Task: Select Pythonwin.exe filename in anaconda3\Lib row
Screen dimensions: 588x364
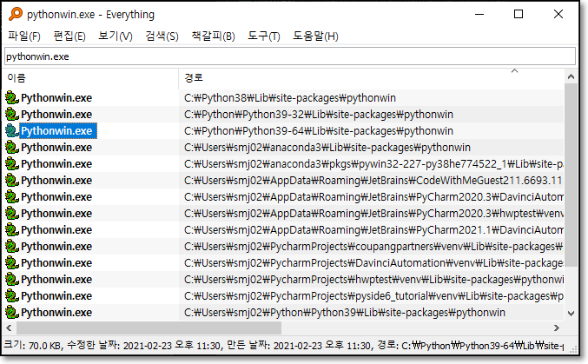Action: pyautogui.click(x=56, y=148)
